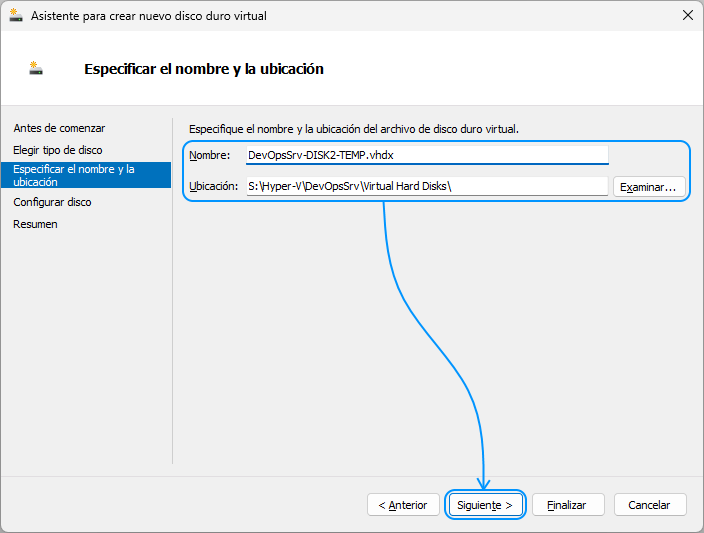Go back with the Anterior button

pos(403,505)
